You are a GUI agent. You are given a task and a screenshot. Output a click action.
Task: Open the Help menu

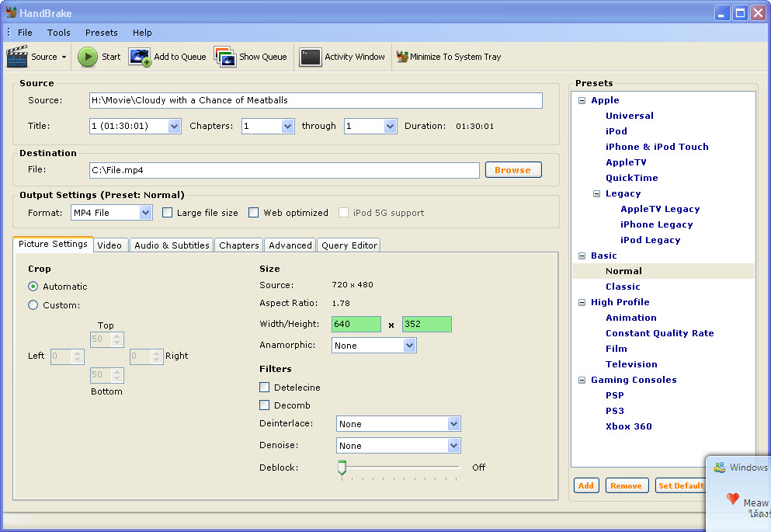(142, 33)
